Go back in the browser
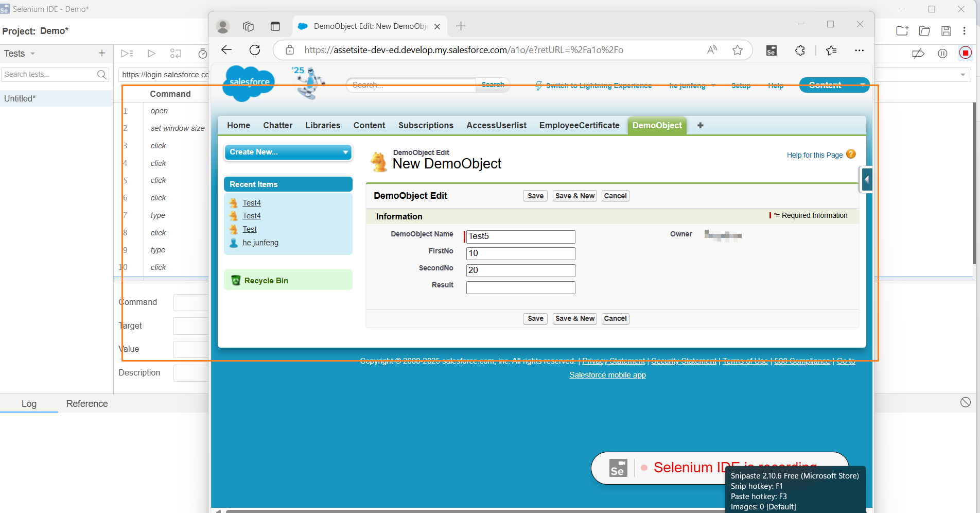Screen dimensions: 980x513 226,50
